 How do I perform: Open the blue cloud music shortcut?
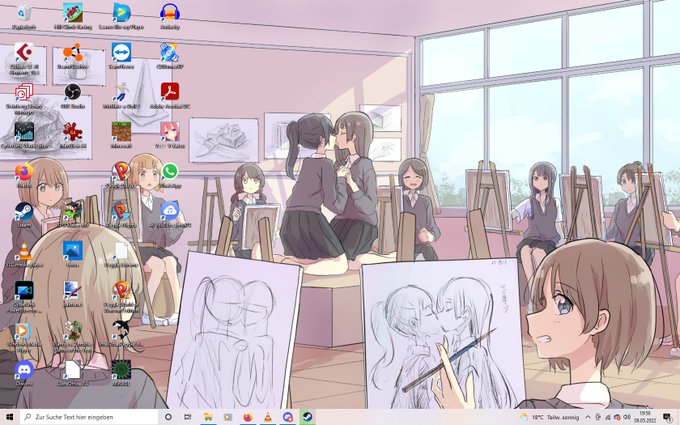pyautogui.click(x=170, y=215)
